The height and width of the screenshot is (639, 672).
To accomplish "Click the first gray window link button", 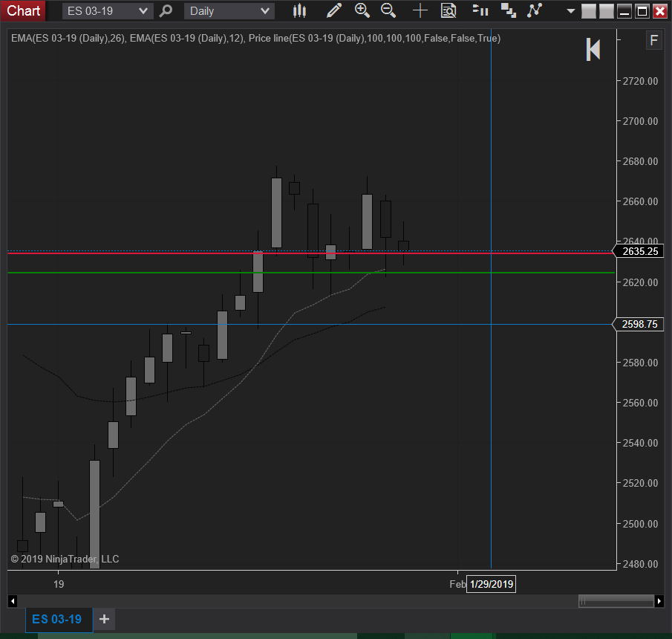I will point(589,11).
